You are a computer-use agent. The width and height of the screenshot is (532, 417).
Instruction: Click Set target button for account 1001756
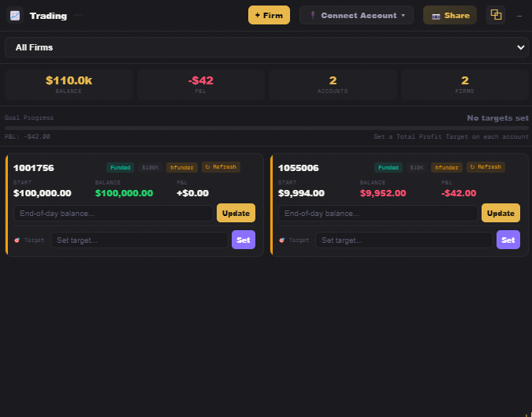(244, 240)
